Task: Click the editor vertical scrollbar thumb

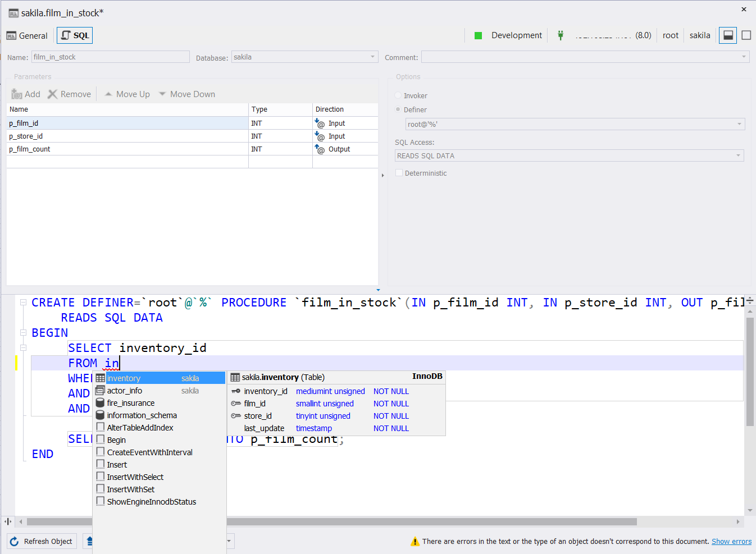Action: pyautogui.click(x=750, y=372)
